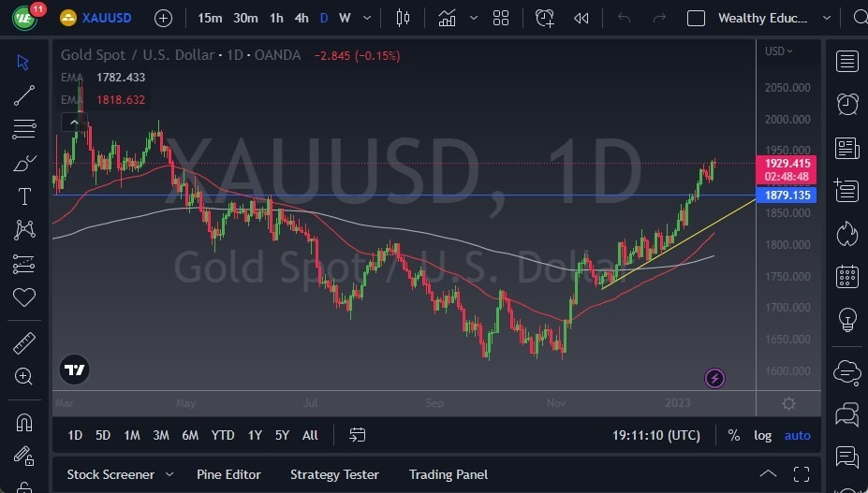868x493 pixels.
Task: Open the hotlists flame panel
Action: 847,234
